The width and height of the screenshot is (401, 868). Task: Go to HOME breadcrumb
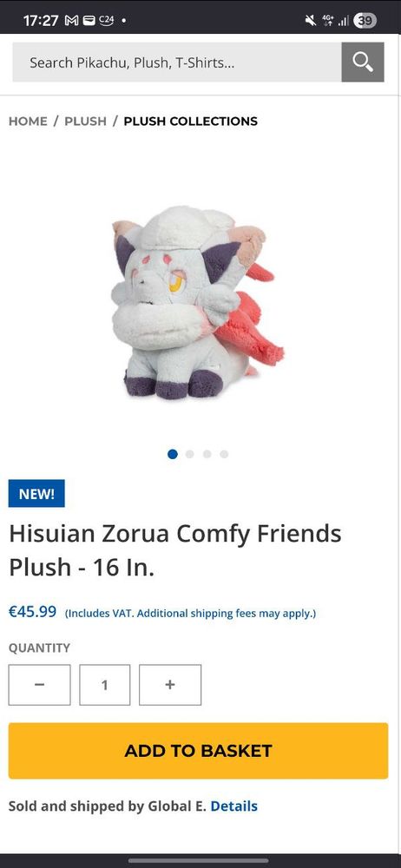pyautogui.click(x=28, y=122)
